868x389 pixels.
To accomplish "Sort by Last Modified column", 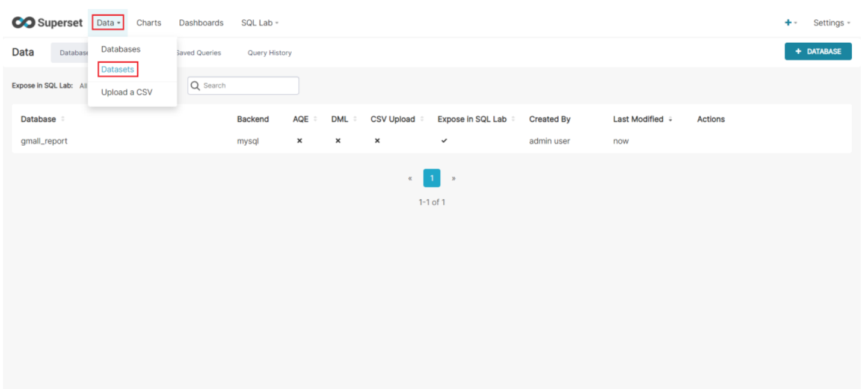I will pos(642,119).
